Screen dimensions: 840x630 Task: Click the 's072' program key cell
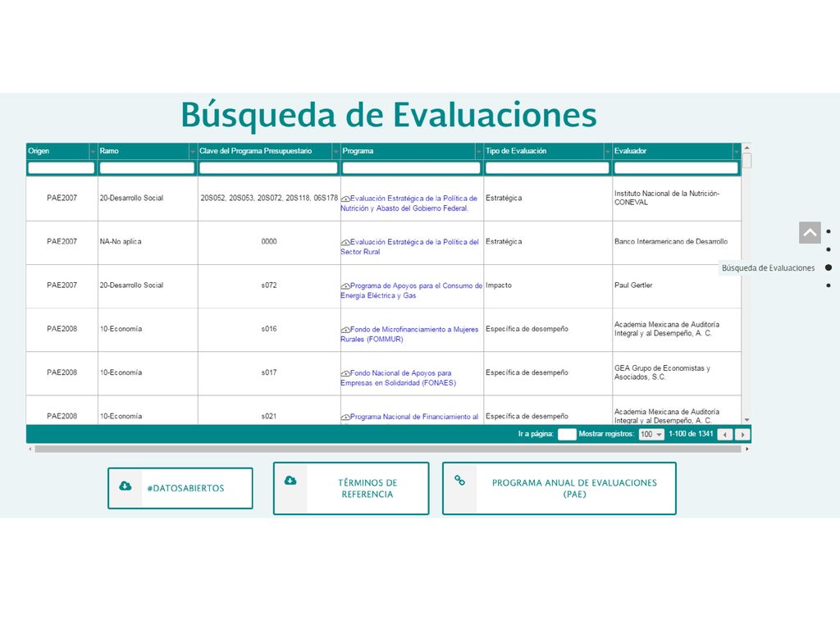tap(269, 285)
